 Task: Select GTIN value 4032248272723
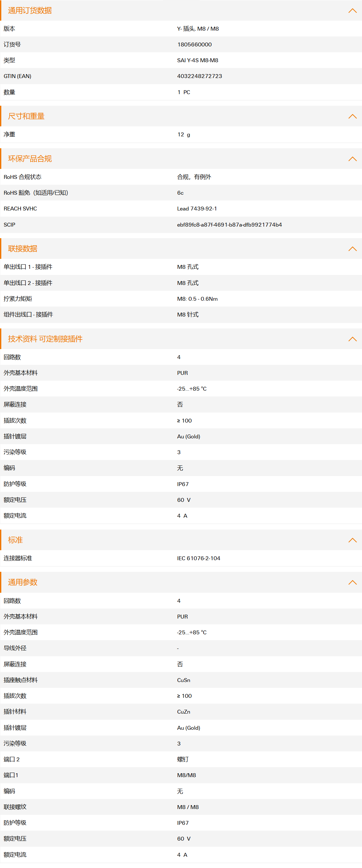point(199,76)
